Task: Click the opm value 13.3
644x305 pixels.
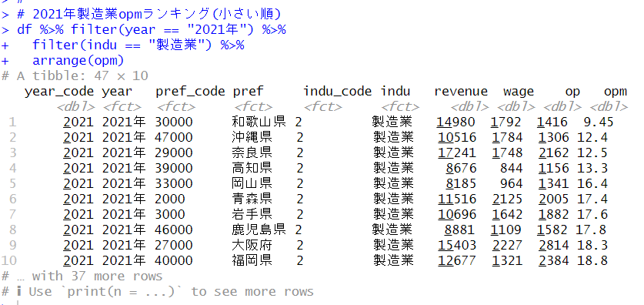Action: 592,168
